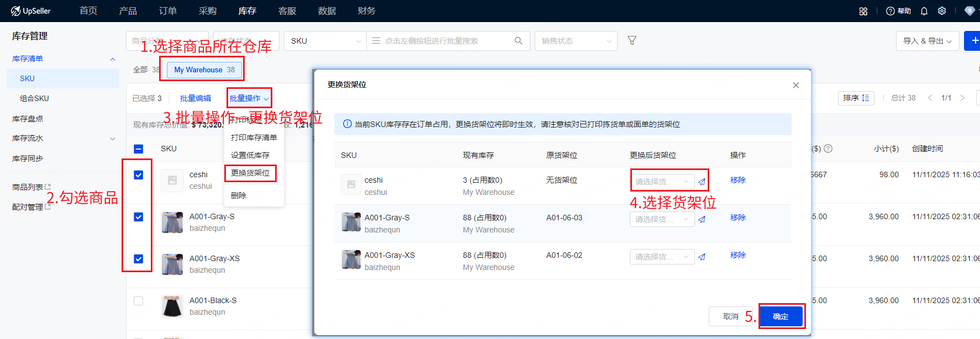Click the 确定 confirm button
This screenshot has width=980, height=339.
pyautogui.click(x=780, y=316)
